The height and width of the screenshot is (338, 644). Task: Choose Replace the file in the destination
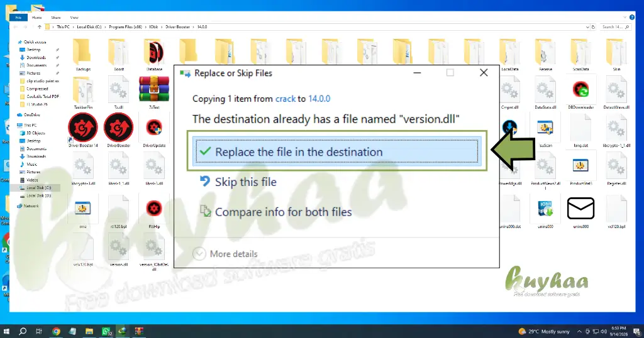click(337, 151)
